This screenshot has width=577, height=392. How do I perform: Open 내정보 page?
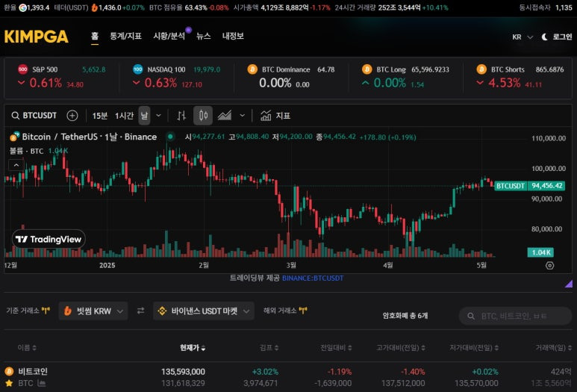click(233, 36)
